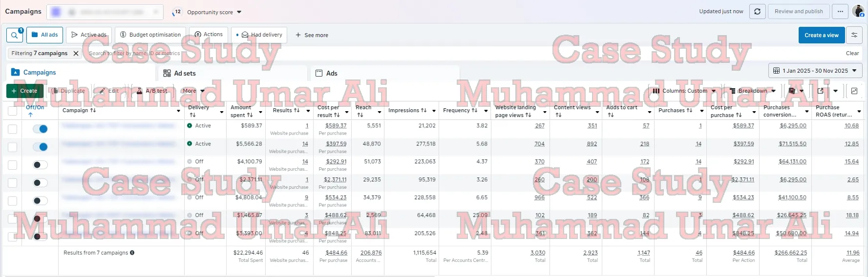
Task: Expand the Breakdown dropdown
Action: pos(752,91)
